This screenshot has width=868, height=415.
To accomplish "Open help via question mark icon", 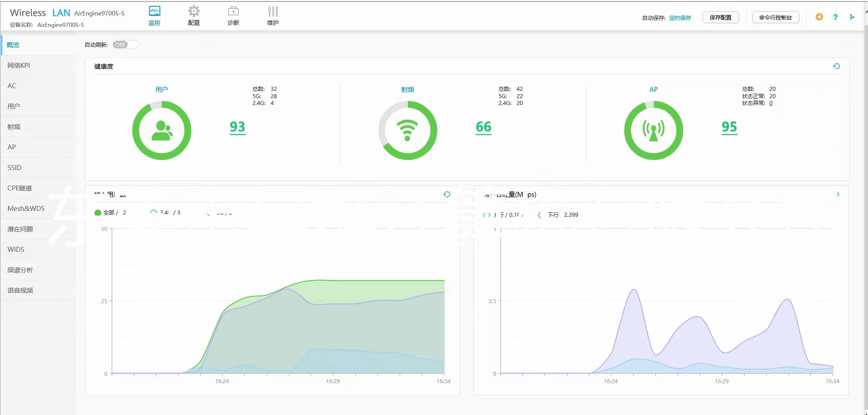I will [x=835, y=17].
